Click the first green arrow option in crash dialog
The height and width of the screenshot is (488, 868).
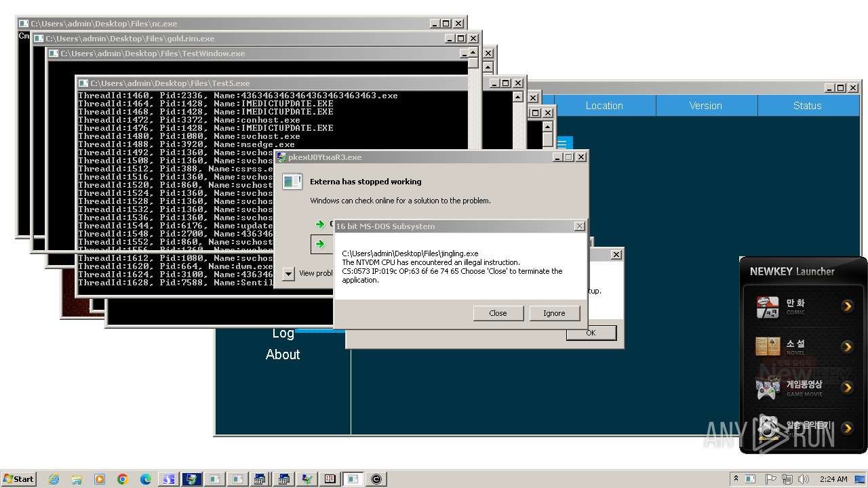pos(320,224)
